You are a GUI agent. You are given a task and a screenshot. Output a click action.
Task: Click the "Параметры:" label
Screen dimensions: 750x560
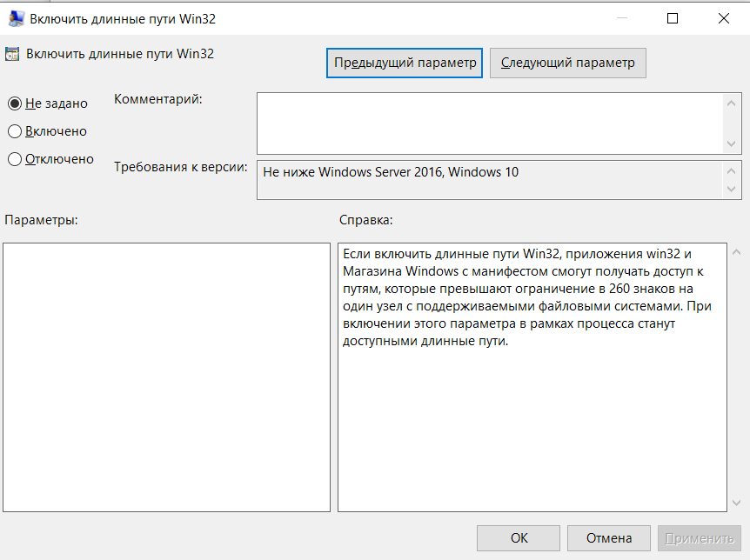tap(41, 220)
